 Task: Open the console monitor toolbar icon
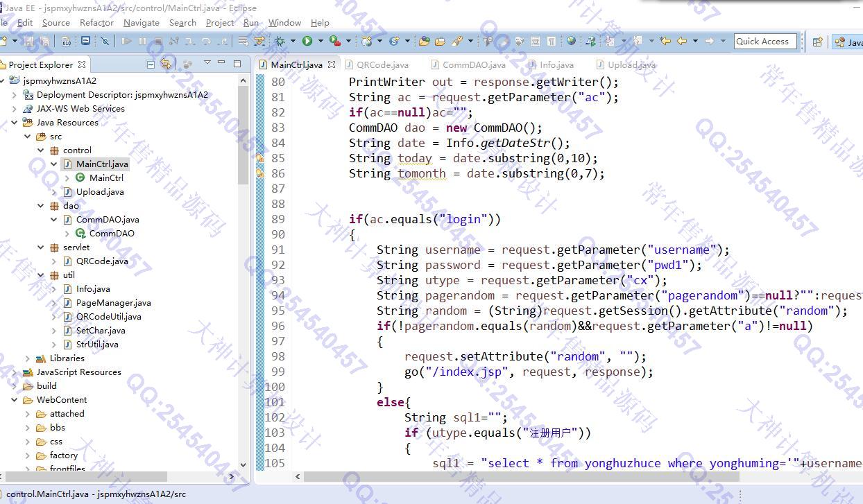[x=85, y=41]
